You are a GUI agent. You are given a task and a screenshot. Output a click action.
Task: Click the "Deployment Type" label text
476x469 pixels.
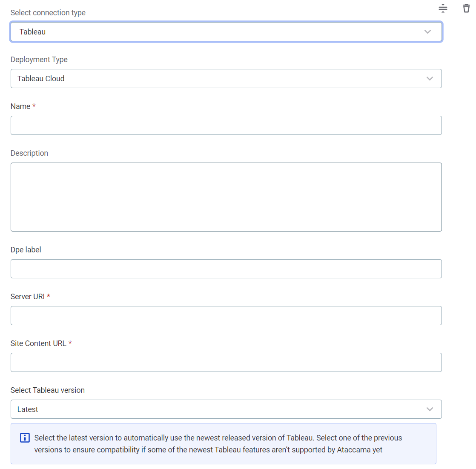tap(39, 60)
